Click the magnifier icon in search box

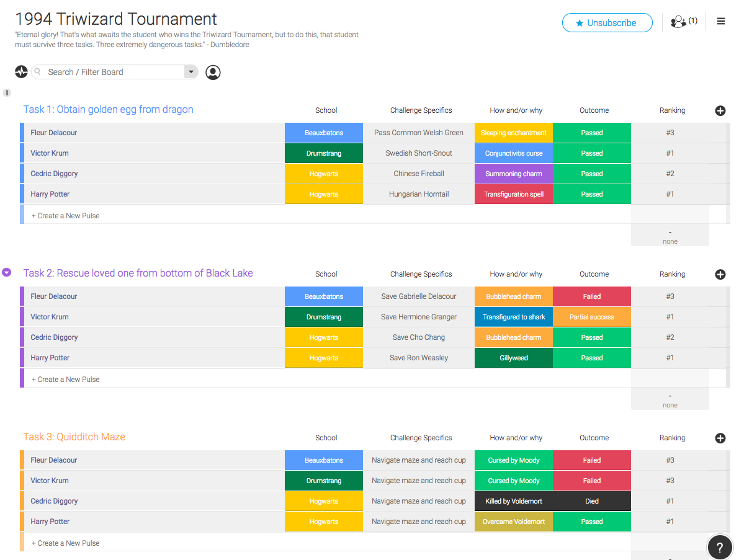tap(38, 72)
